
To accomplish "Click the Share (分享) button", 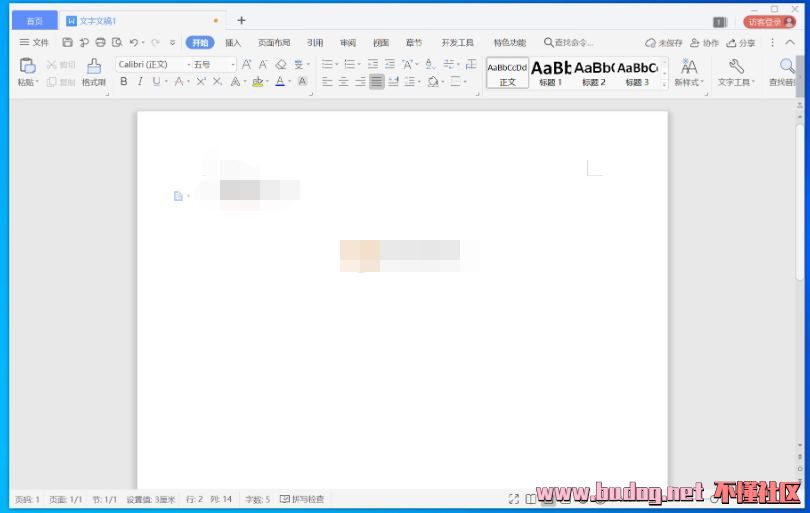I will 741,43.
